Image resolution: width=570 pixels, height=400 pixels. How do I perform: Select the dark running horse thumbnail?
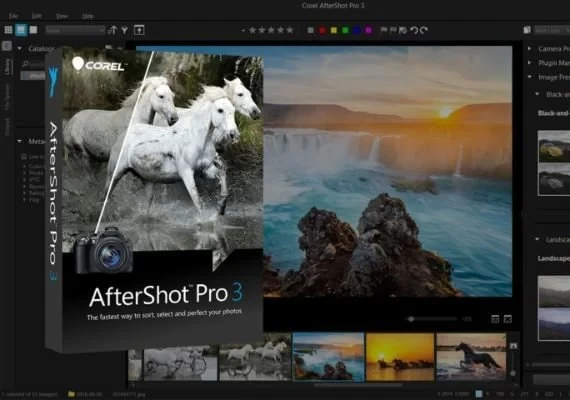pyautogui.click(x=471, y=356)
